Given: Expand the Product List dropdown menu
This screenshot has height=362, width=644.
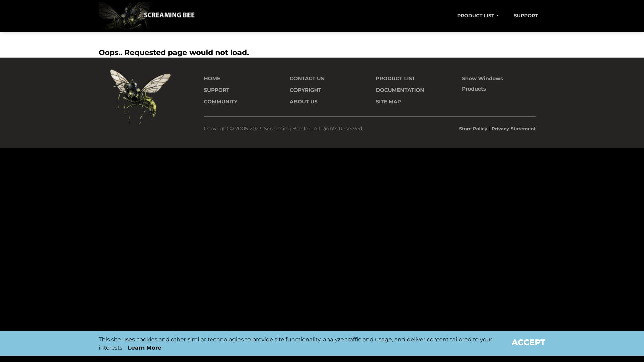Looking at the screenshot, I should coord(478,16).
